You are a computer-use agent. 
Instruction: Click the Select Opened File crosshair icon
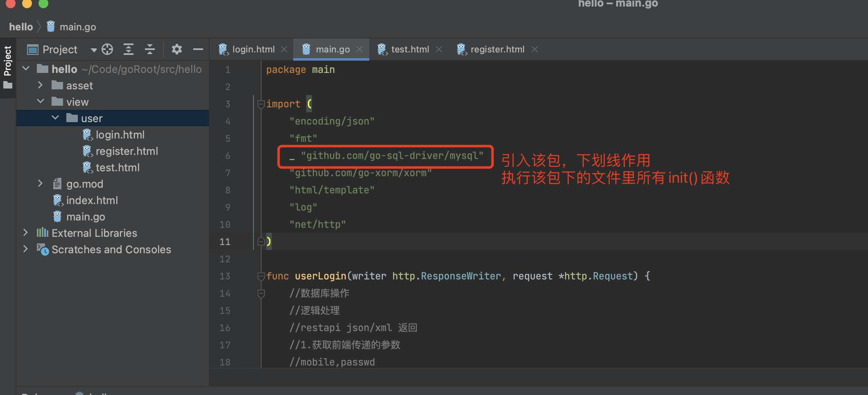point(107,49)
